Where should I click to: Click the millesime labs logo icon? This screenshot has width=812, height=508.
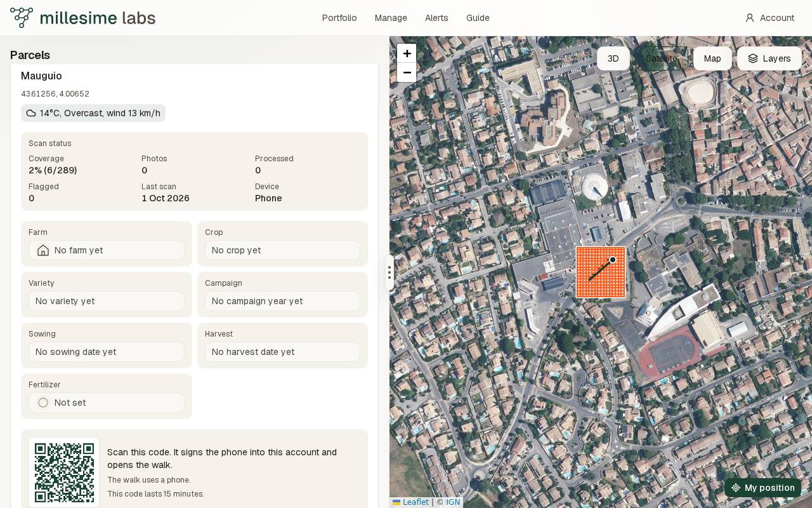[x=22, y=18]
